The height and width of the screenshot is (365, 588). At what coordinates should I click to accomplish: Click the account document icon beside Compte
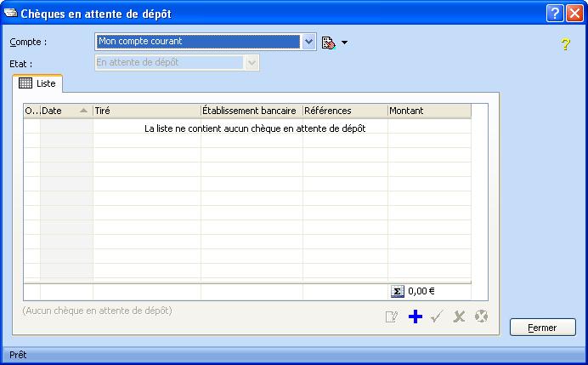329,42
